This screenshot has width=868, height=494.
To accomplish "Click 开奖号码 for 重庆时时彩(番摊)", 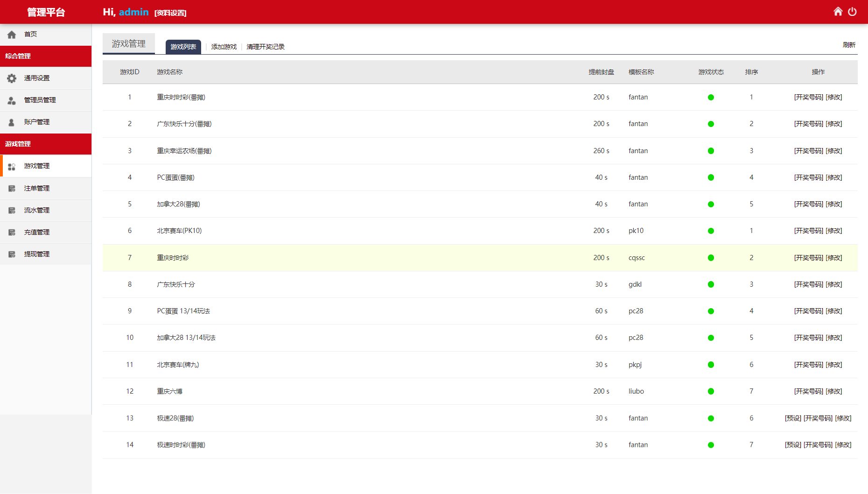I will click(808, 97).
